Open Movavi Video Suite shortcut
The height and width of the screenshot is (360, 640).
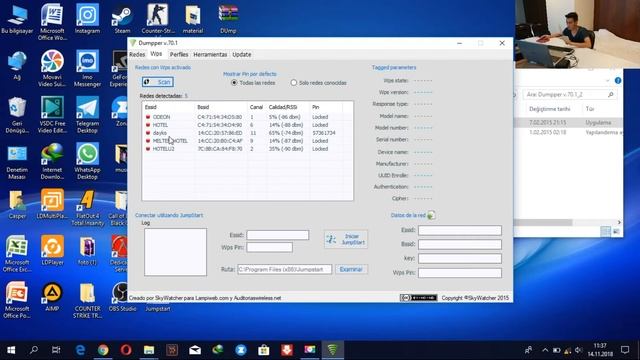click(x=52, y=68)
